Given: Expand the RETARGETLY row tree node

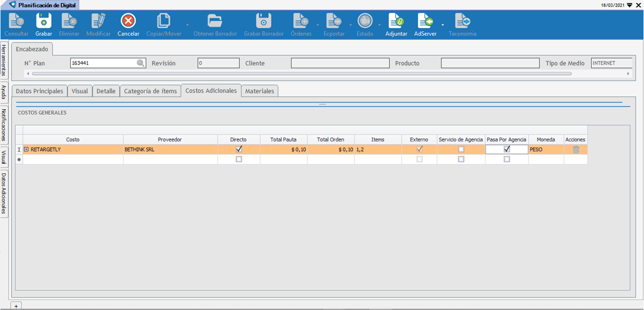Looking at the screenshot, I should 27,149.
